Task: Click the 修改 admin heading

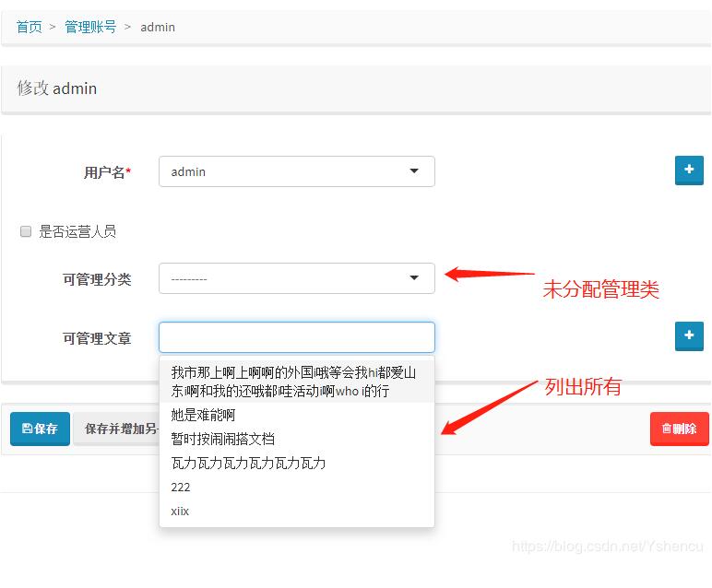Action: tap(57, 88)
